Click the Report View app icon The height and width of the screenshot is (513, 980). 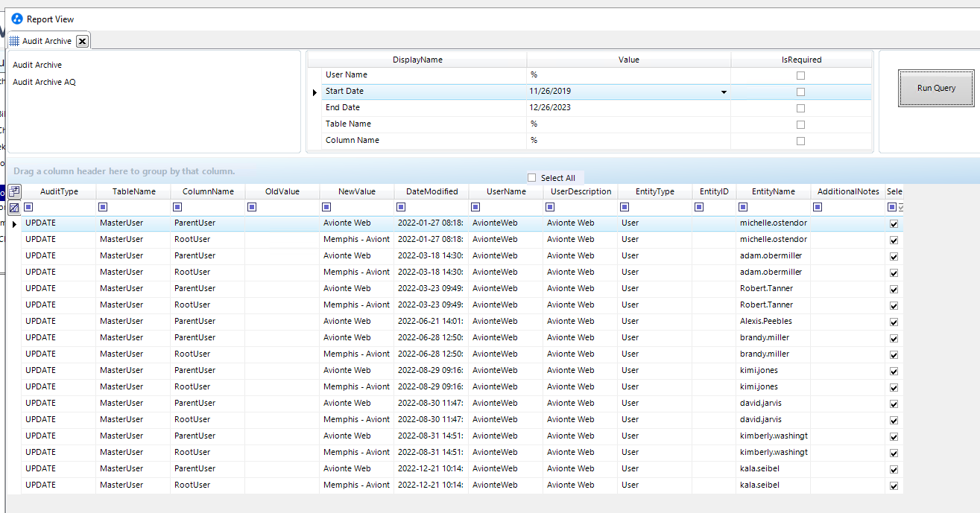17,19
